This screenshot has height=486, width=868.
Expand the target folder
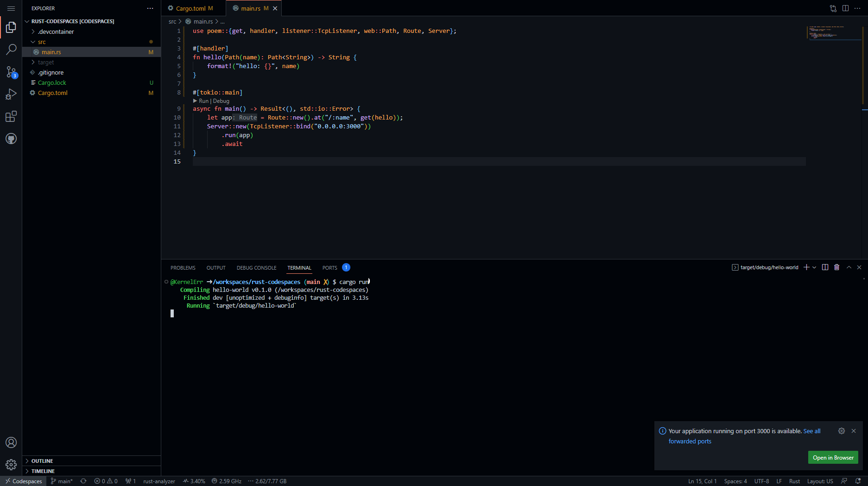[x=46, y=62]
